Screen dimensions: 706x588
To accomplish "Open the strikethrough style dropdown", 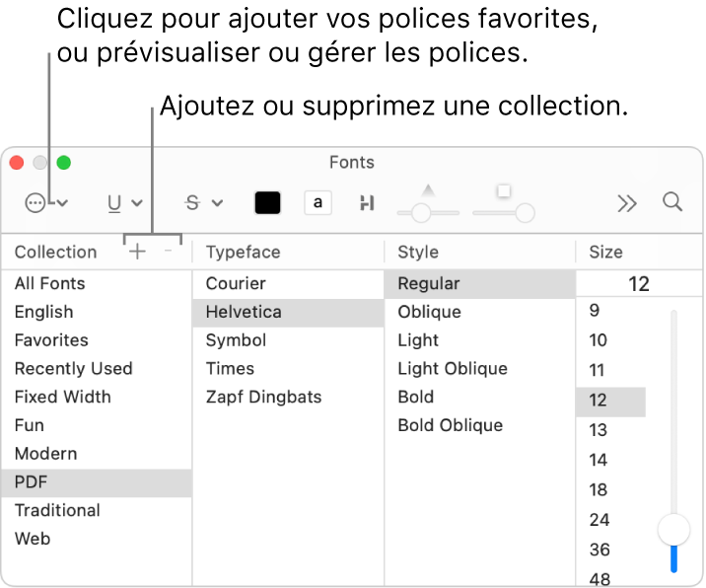I will (204, 203).
